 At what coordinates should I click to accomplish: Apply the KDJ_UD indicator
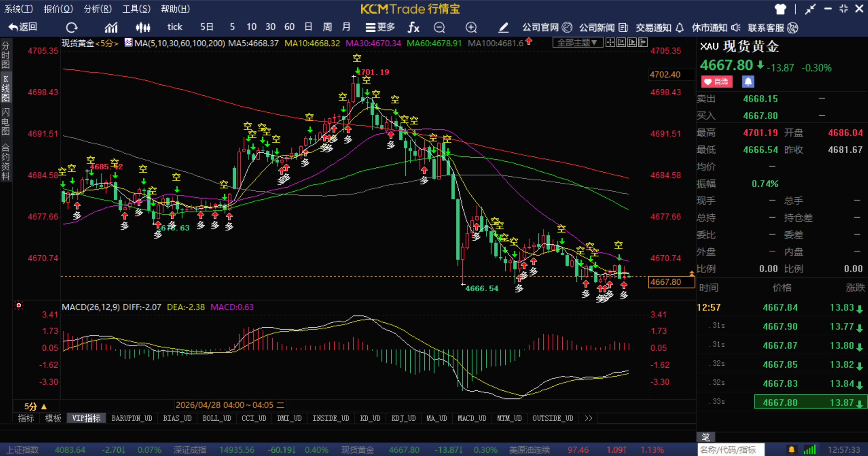[x=403, y=418]
